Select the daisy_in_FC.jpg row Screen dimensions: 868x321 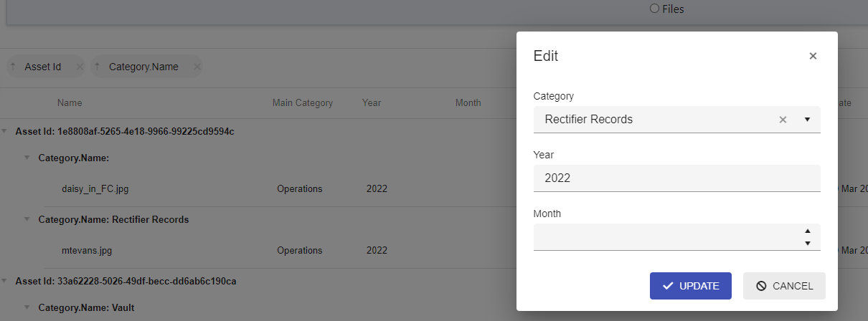coord(95,189)
